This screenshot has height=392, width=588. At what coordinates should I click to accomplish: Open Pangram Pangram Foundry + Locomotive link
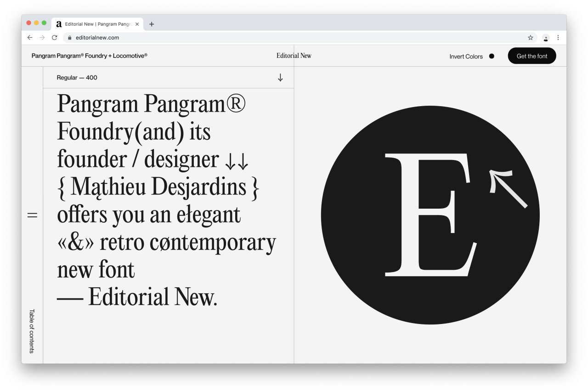coord(90,56)
